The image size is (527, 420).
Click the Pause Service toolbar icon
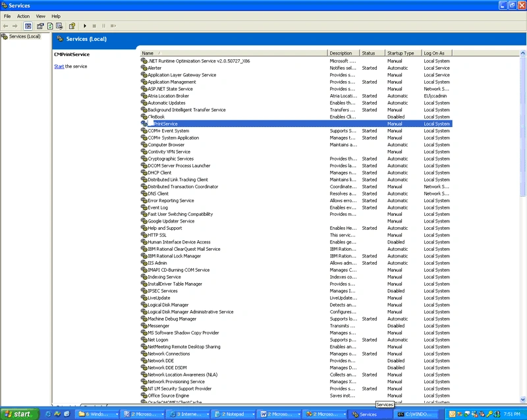(x=103, y=26)
